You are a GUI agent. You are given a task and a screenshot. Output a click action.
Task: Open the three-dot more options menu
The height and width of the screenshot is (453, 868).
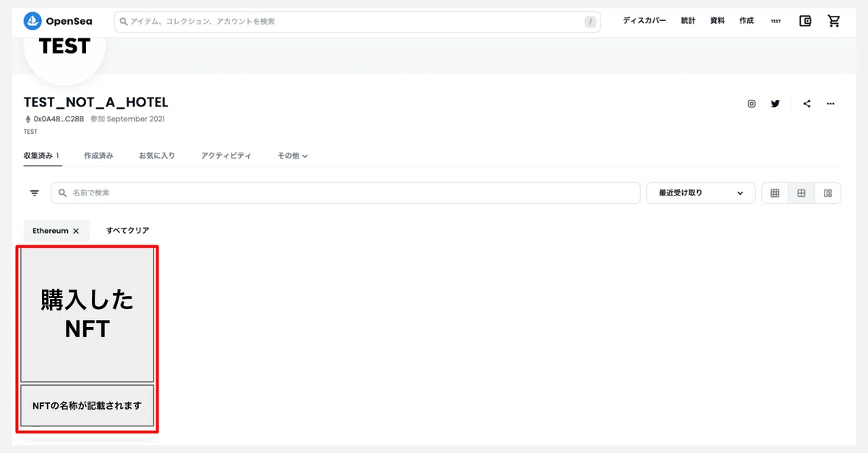[x=830, y=103]
